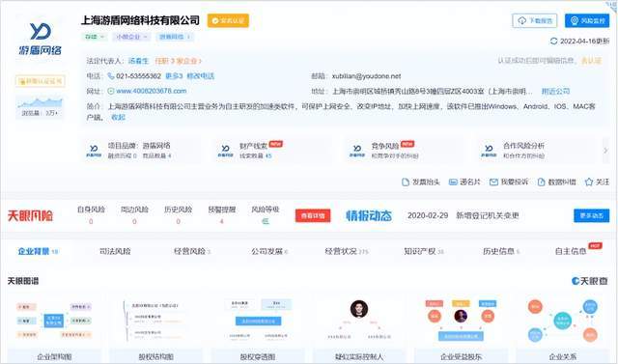Screen dimensions: 618x364
Task: Switch to the 公司发展 tab
Action: coord(269,251)
